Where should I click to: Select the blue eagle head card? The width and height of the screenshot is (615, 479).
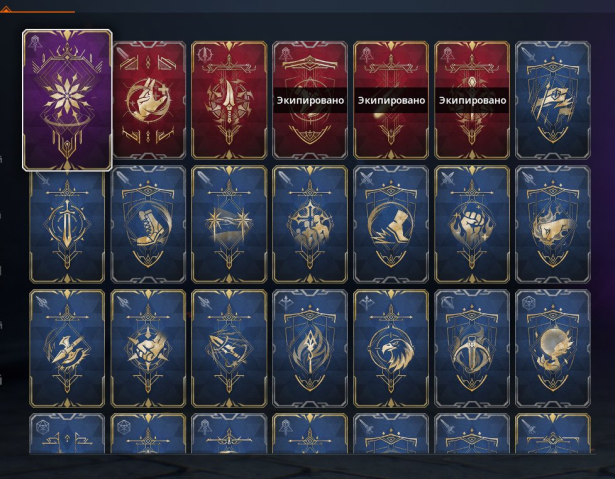pyautogui.click(x=391, y=348)
